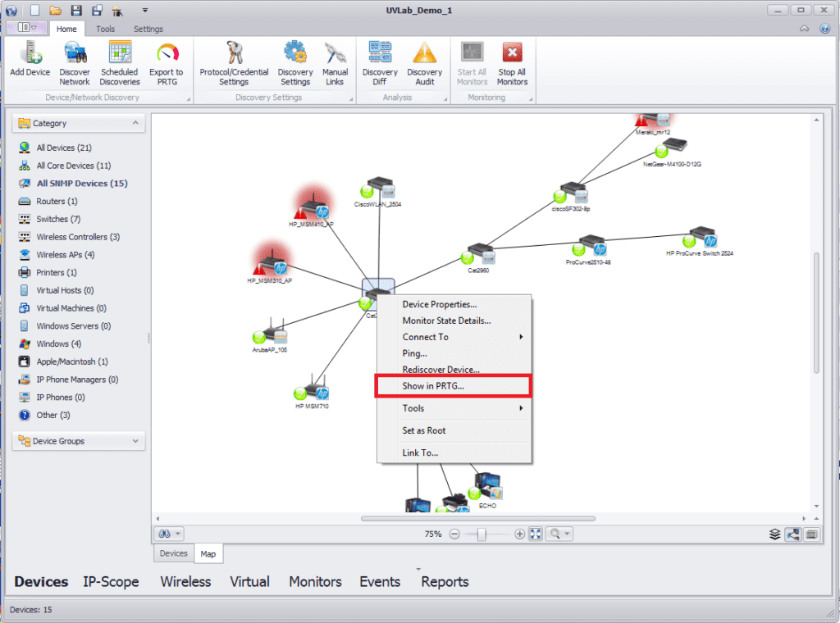This screenshot has width=840, height=623.
Task: Expand the Connect To submenu
Action: click(x=454, y=337)
